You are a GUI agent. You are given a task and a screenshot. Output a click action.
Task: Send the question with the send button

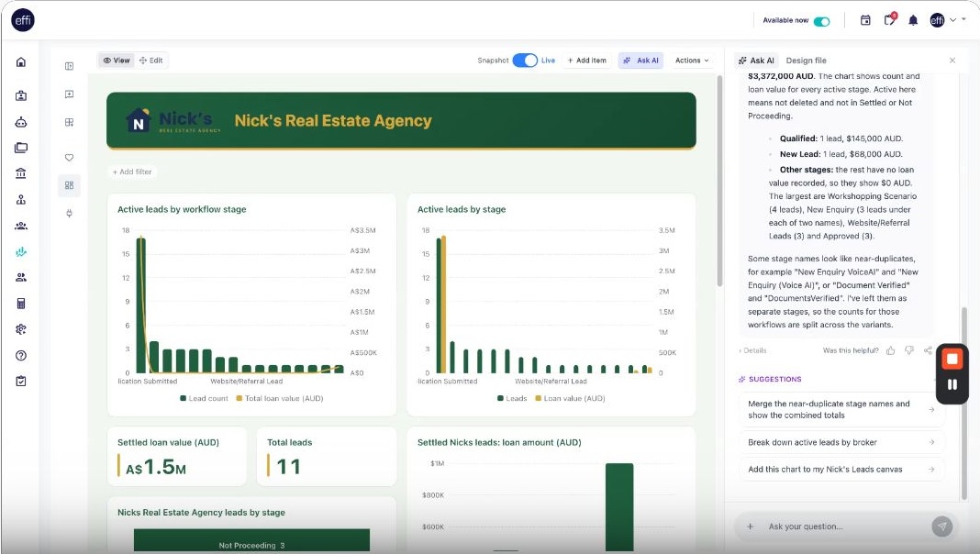[x=941, y=526]
